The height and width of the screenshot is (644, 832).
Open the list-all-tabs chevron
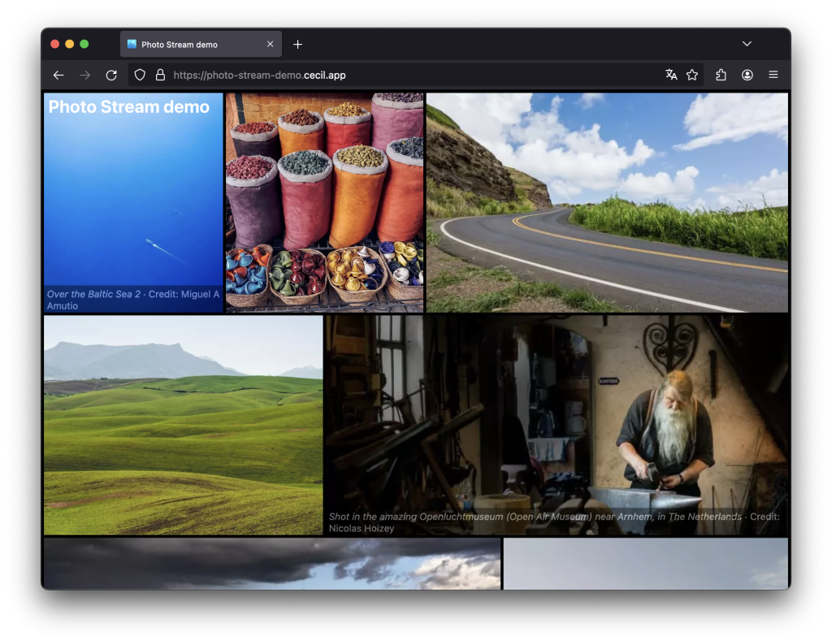[746, 43]
